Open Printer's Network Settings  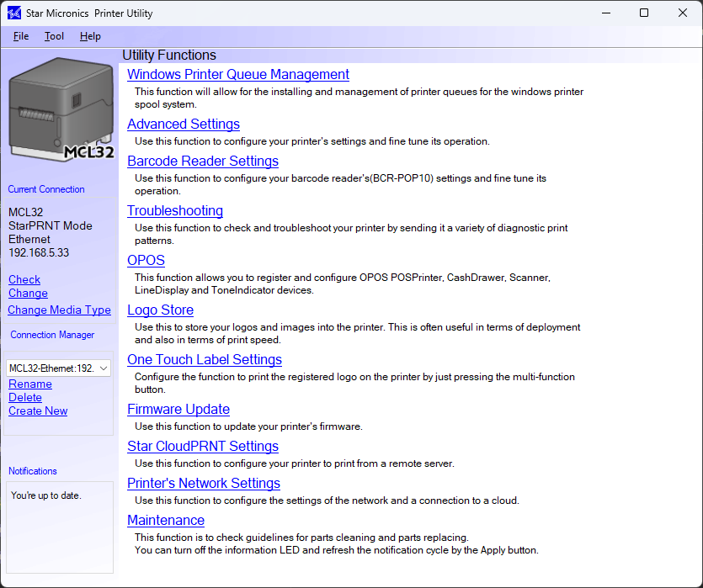coord(204,483)
